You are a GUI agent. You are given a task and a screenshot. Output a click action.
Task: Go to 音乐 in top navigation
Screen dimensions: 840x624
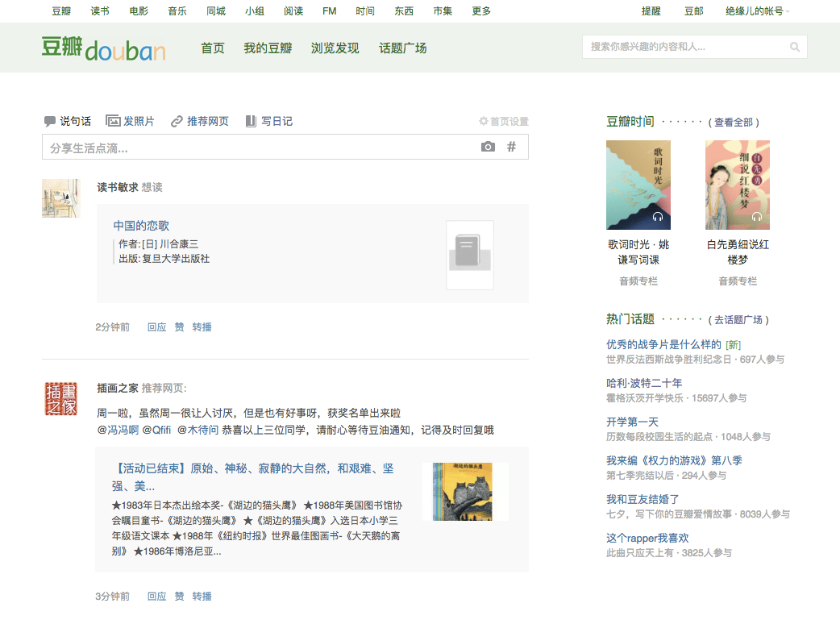(177, 11)
